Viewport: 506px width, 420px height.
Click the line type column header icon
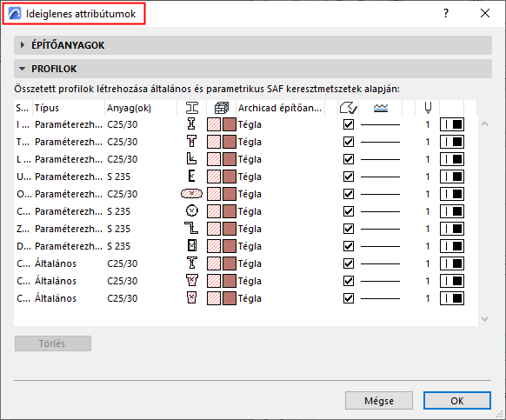(381, 108)
